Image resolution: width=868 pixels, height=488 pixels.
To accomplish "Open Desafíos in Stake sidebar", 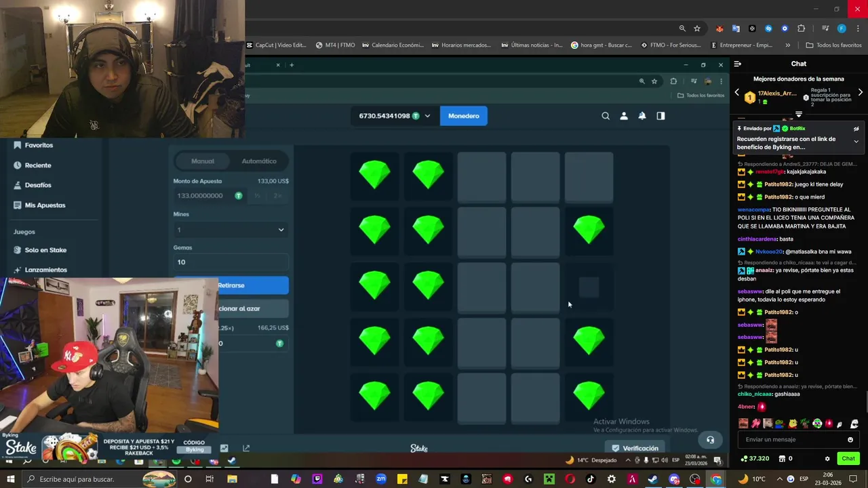I will [x=32, y=185].
